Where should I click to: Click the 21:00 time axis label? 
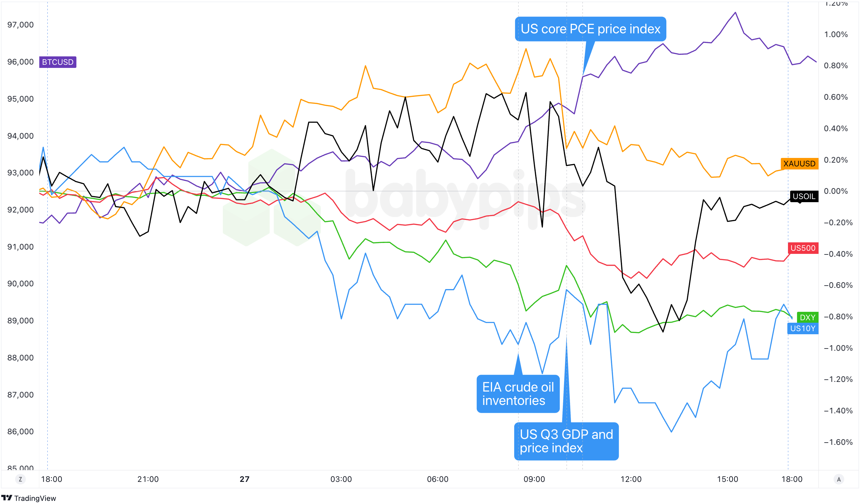(x=148, y=479)
